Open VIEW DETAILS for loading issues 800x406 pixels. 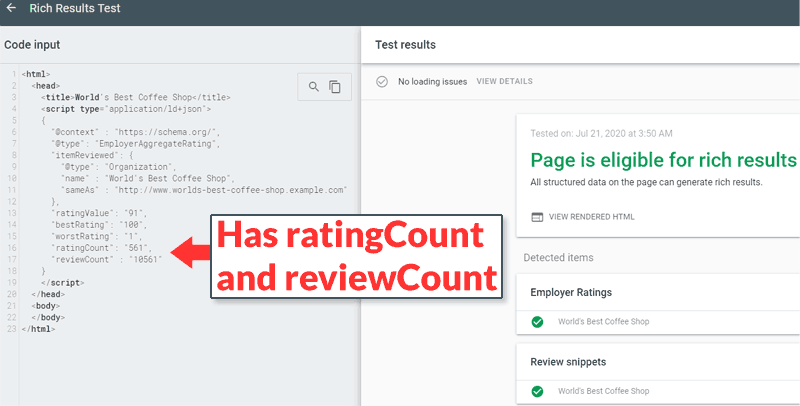tap(504, 81)
